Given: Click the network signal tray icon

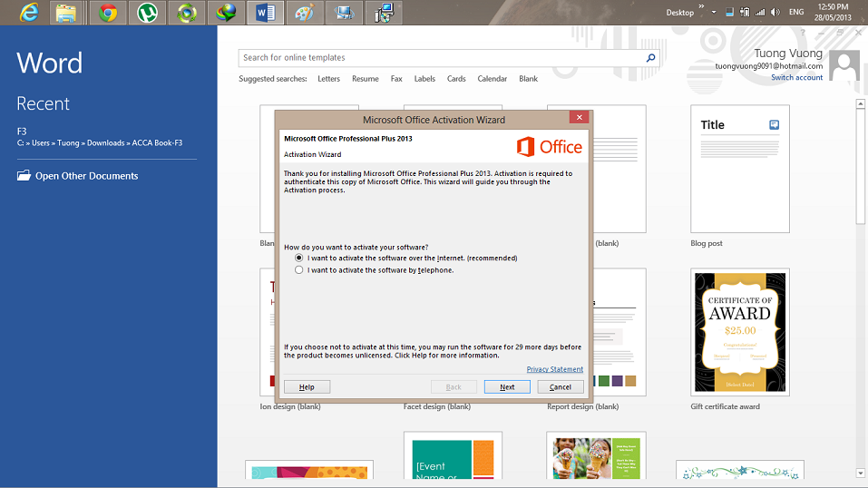Looking at the screenshot, I should click(x=760, y=12).
